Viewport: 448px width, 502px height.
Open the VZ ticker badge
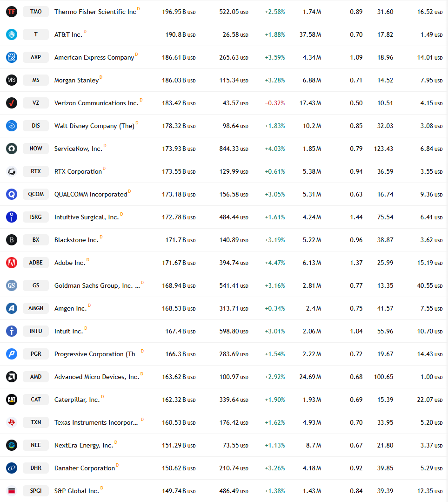tap(36, 103)
